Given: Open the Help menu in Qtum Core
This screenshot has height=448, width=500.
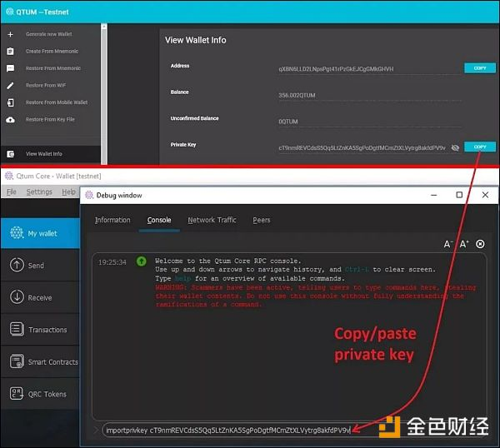Looking at the screenshot, I should [68, 192].
